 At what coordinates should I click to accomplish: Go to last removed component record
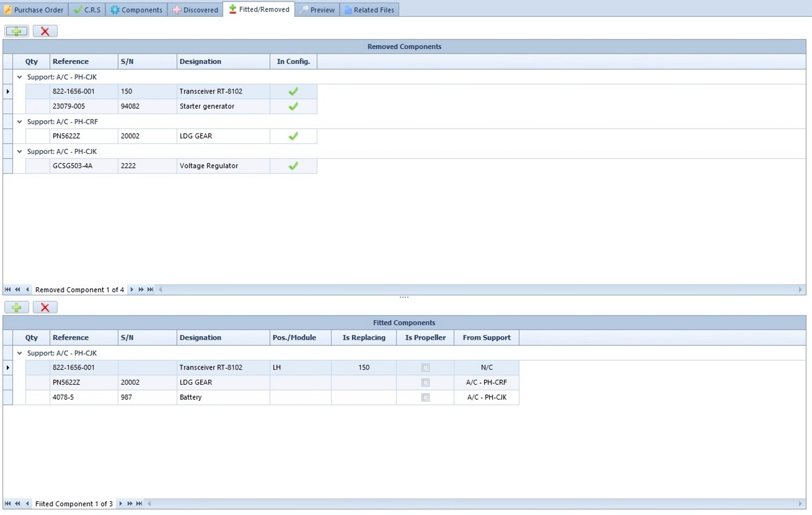pos(150,289)
